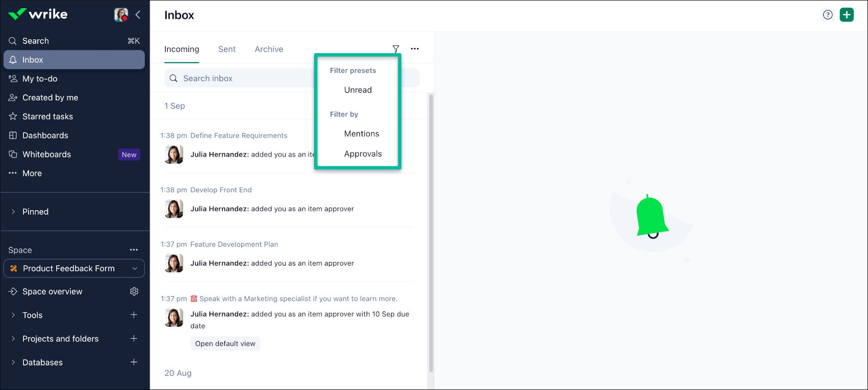Open the inbox three-dot more options
Viewport: 868px width, 390px height.
[x=415, y=49]
